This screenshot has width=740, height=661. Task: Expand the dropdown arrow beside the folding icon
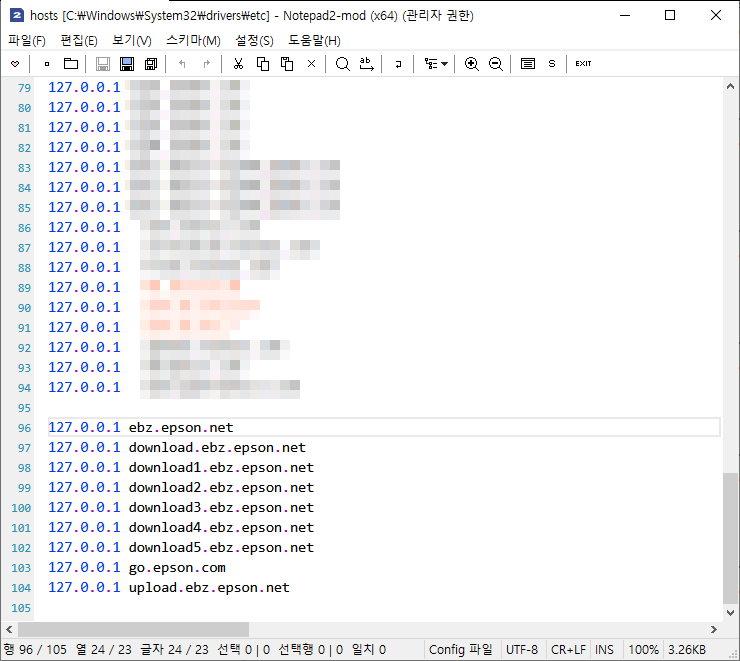pos(445,64)
